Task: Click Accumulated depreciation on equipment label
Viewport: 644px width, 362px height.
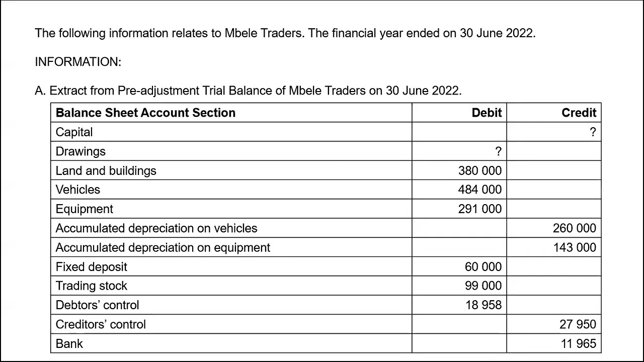Action: (x=163, y=247)
